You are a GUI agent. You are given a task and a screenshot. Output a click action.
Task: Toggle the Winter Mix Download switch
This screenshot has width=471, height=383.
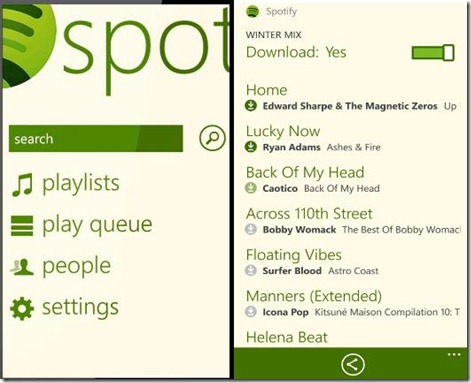[x=433, y=53]
